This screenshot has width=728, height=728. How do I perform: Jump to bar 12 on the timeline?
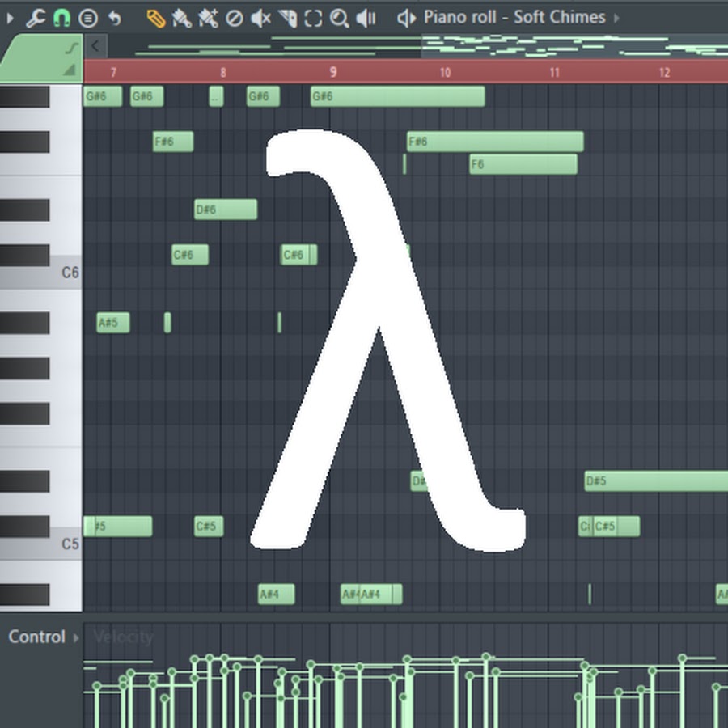[x=664, y=72]
